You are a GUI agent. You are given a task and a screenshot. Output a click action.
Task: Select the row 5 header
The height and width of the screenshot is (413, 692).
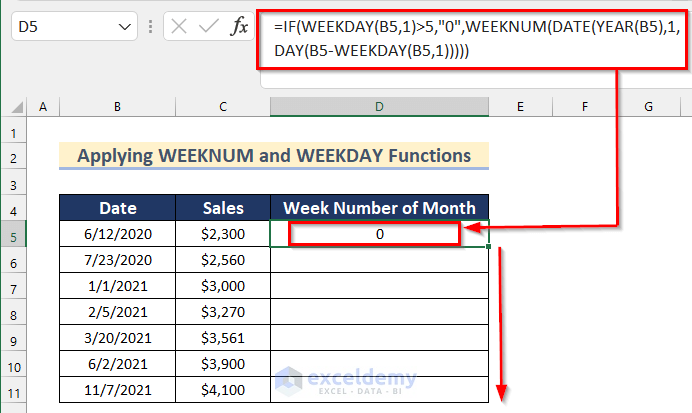point(14,234)
